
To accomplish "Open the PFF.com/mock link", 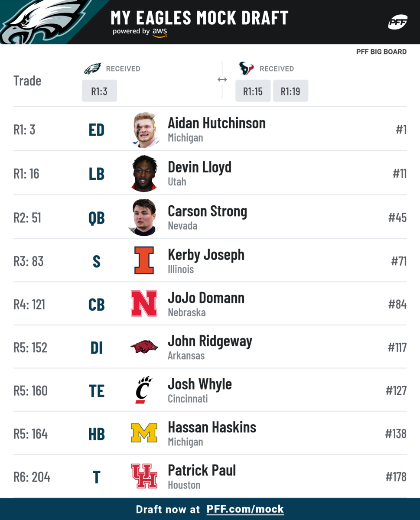I will pos(245,509).
